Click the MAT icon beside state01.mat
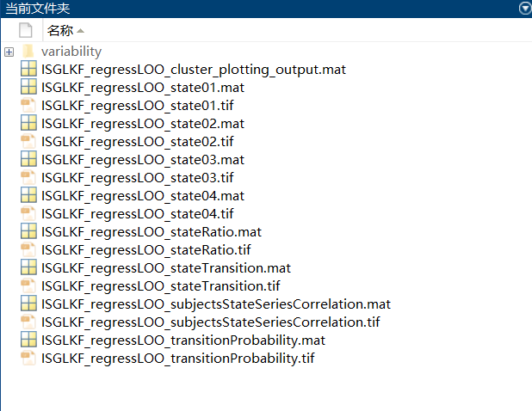532x411 pixels. coord(28,87)
